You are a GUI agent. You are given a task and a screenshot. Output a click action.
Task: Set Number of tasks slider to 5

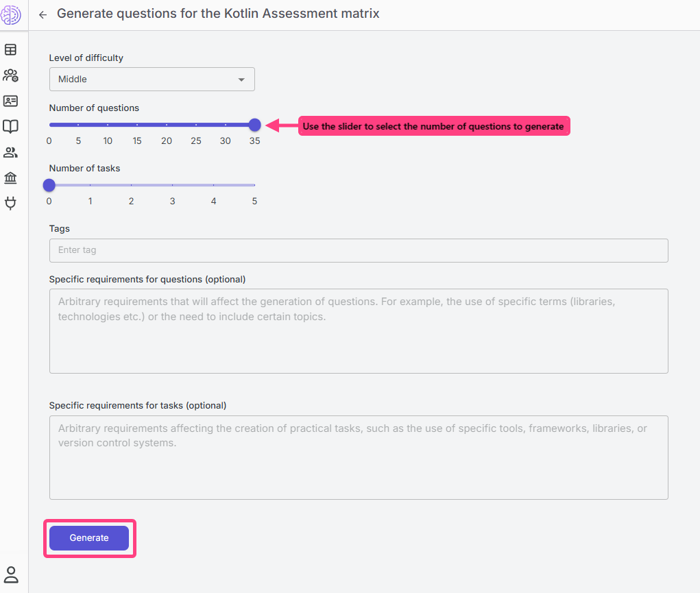click(x=254, y=185)
